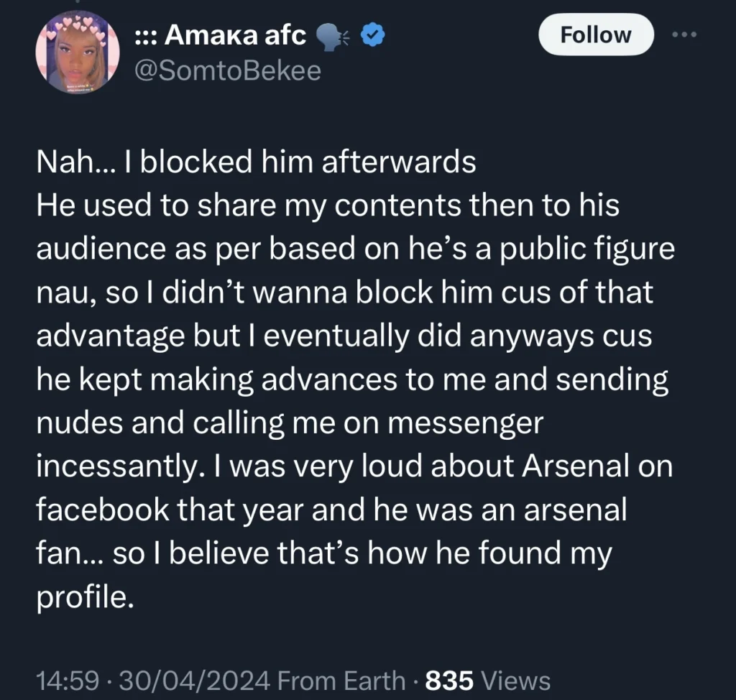Click the speaking head emoji beside the name
736x700 pixels.
point(333,34)
